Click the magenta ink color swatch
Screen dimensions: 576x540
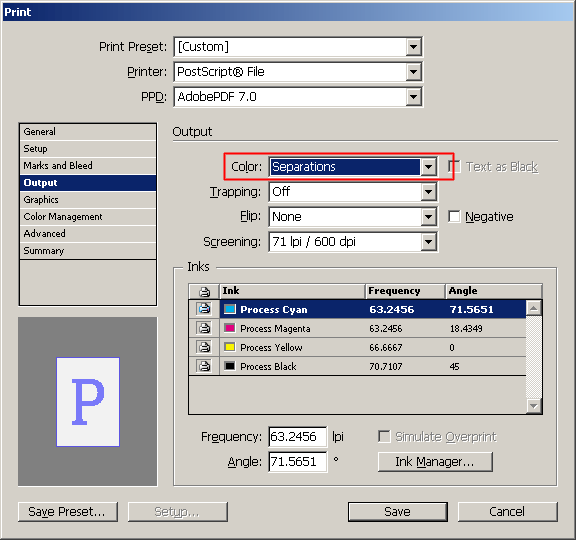click(x=230, y=328)
